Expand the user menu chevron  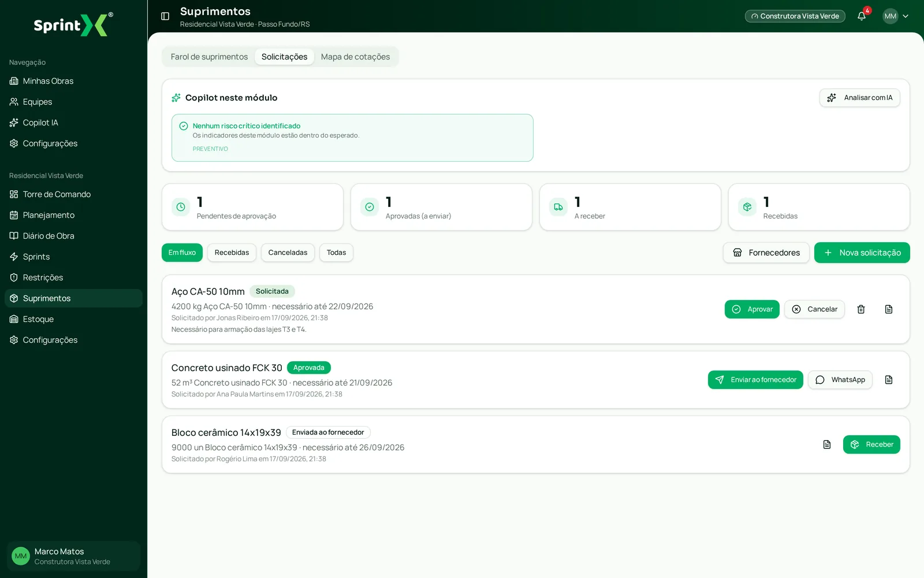click(x=906, y=16)
